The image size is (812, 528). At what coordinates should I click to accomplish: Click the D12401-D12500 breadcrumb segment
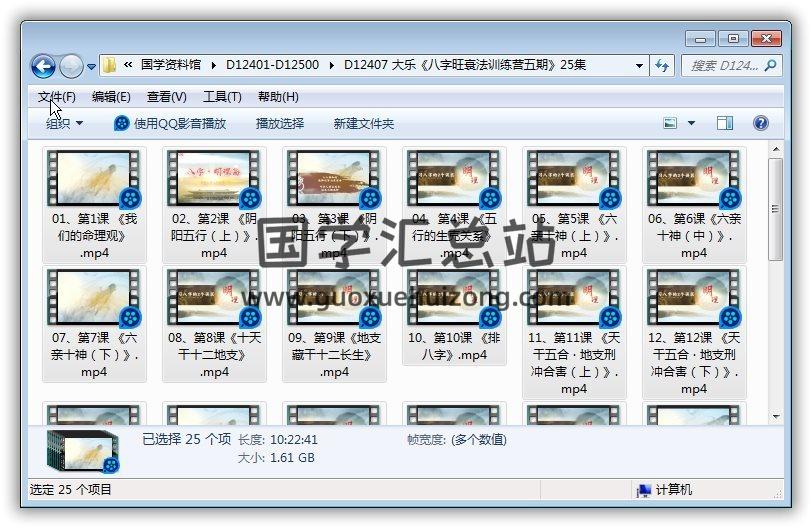click(272, 66)
